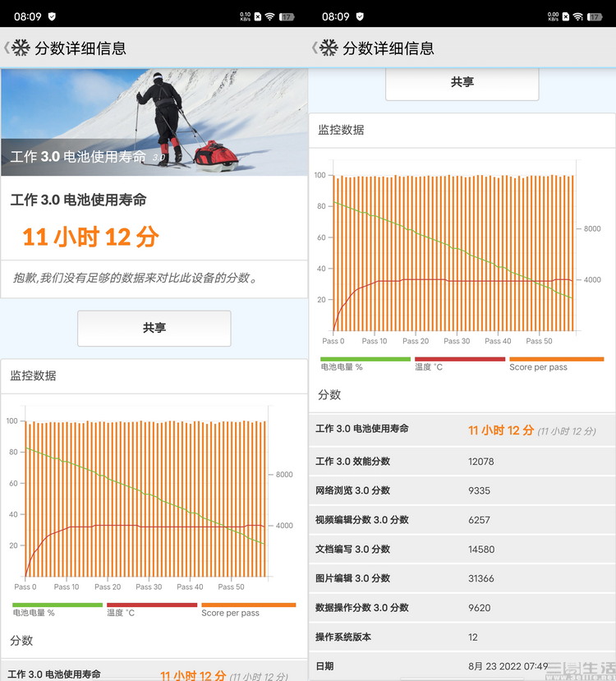Select the green 电池电量 % legend on left chart

[x=57, y=610]
